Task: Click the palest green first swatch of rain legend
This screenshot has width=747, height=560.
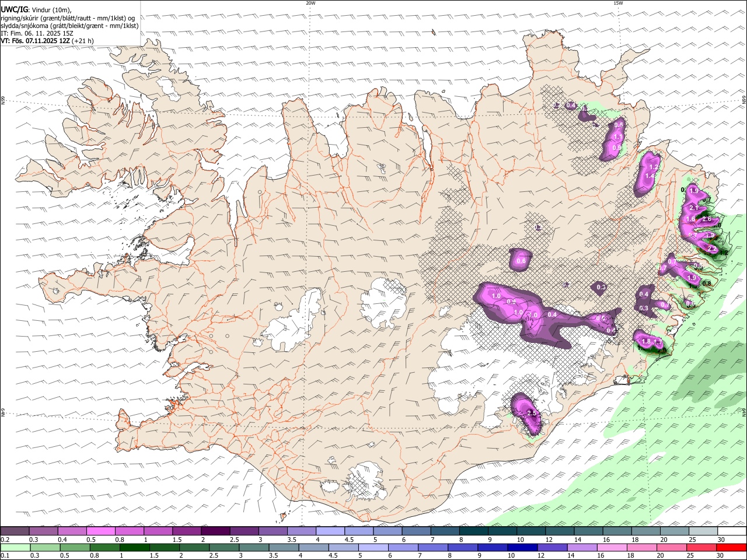Action: click(x=15, y=548)
